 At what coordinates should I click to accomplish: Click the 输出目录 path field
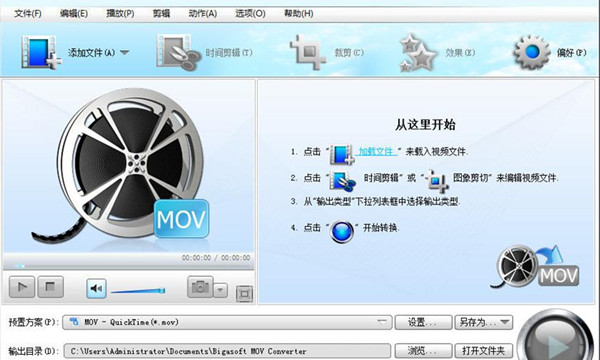(x=227, y=351)
